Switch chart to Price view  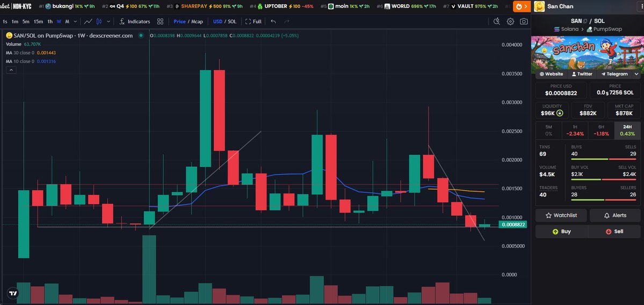[x=179, y=22]
